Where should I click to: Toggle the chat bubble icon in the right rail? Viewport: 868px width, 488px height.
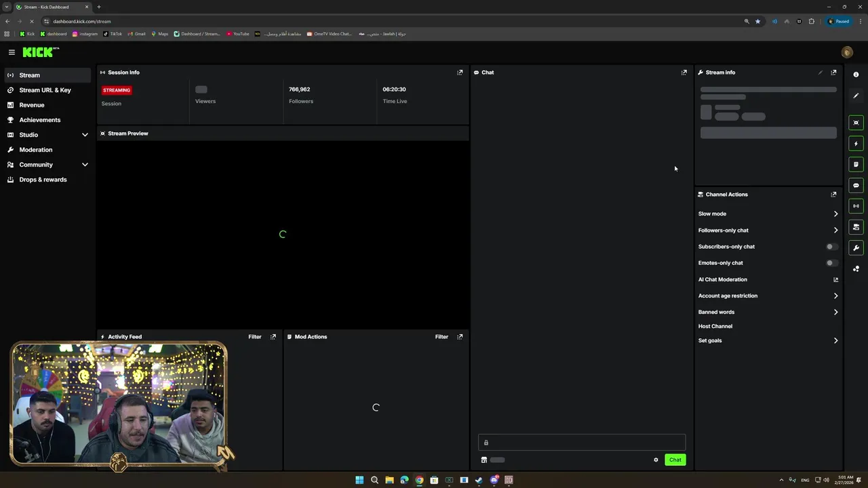tap(856, 185)
